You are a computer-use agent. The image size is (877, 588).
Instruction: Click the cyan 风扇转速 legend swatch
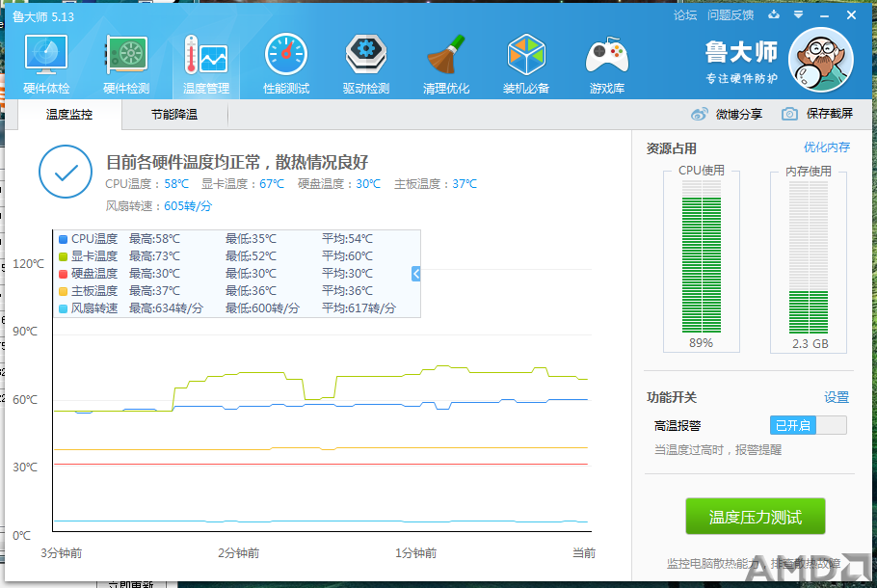pos(64,308)
